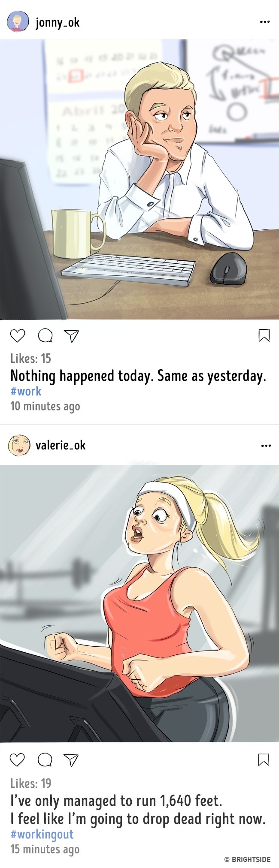Screen dimensions: 279x868
Task: Like valerie_ok's post with the heart icon
Action: pyautogui.click(x=17, y=759)
